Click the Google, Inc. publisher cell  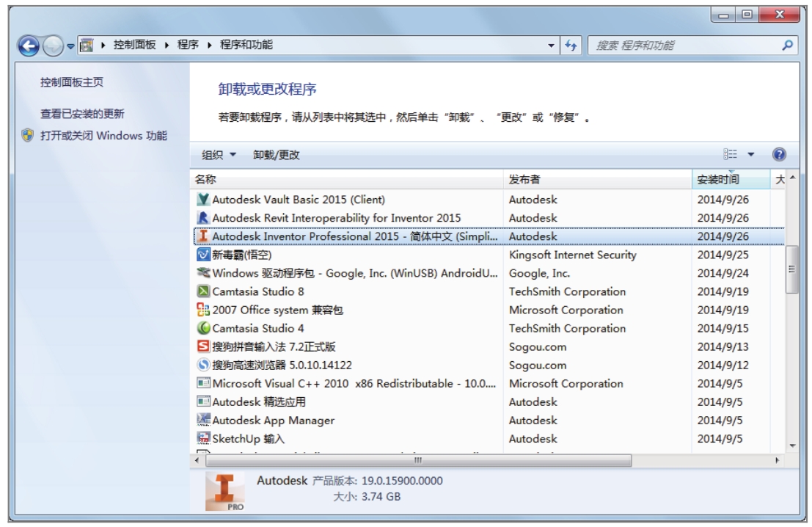point(540,273)
